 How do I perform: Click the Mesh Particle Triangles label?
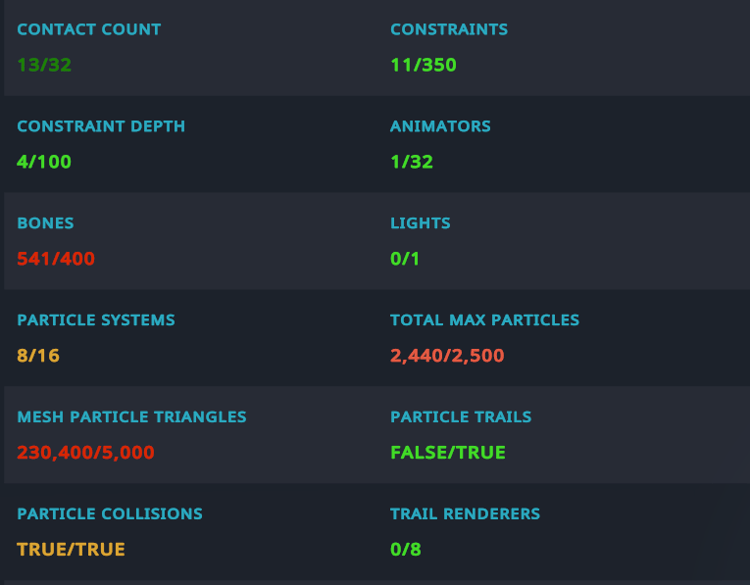pyautogui.click(x=132, y=417)
